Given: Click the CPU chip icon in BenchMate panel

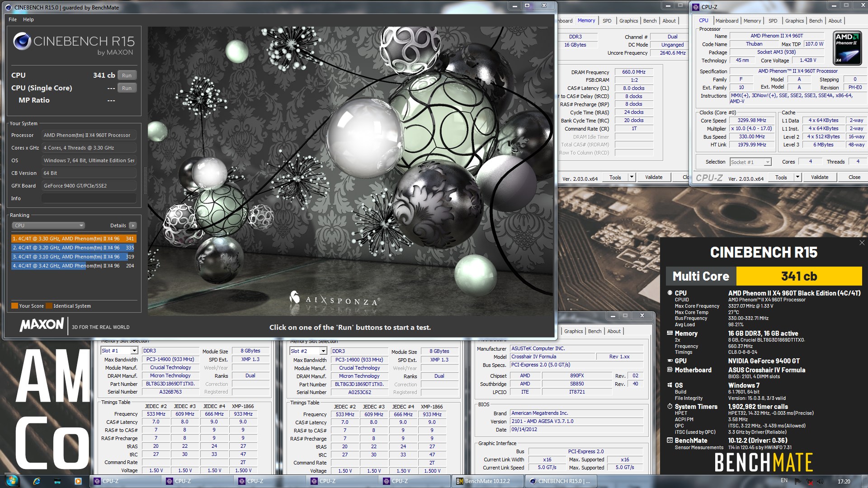Looking at the screenshot, I should tap(670, 293).
